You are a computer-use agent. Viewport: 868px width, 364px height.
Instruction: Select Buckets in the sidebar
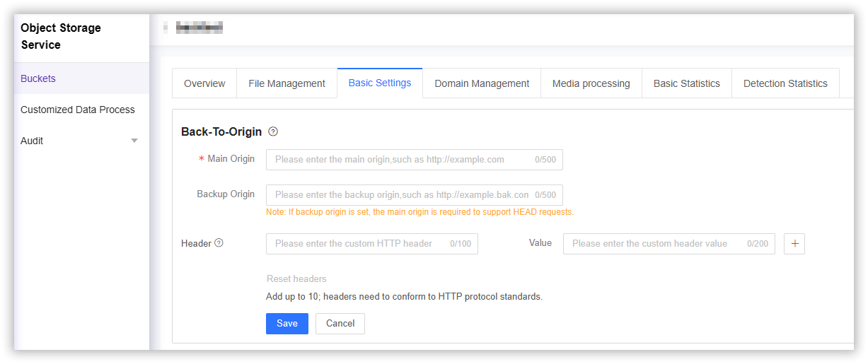point(38,78)
